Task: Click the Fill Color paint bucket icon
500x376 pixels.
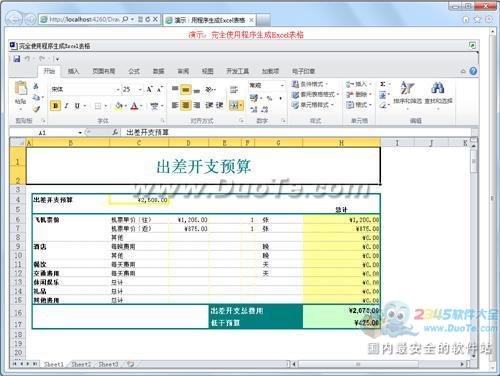Action: click(x=119, y=106)
